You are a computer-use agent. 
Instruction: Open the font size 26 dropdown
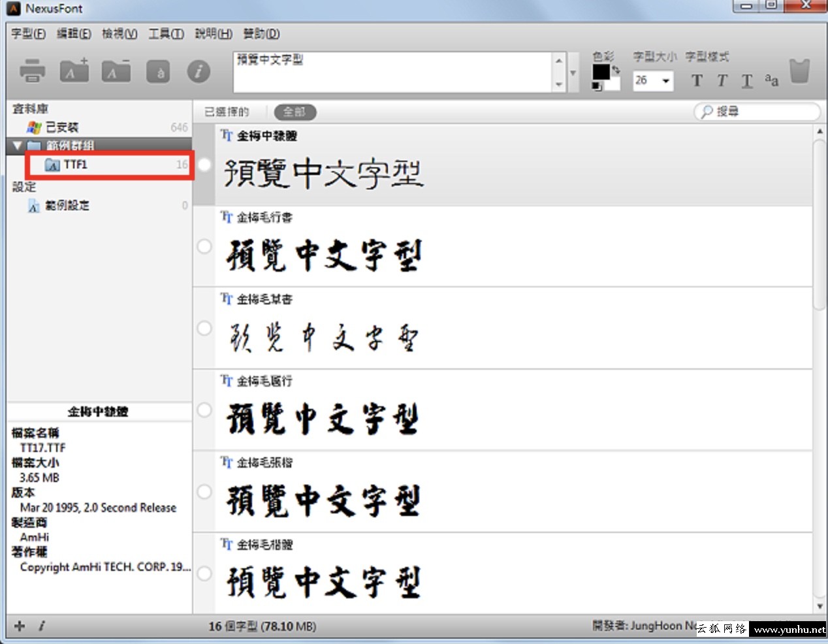(665, 80)
